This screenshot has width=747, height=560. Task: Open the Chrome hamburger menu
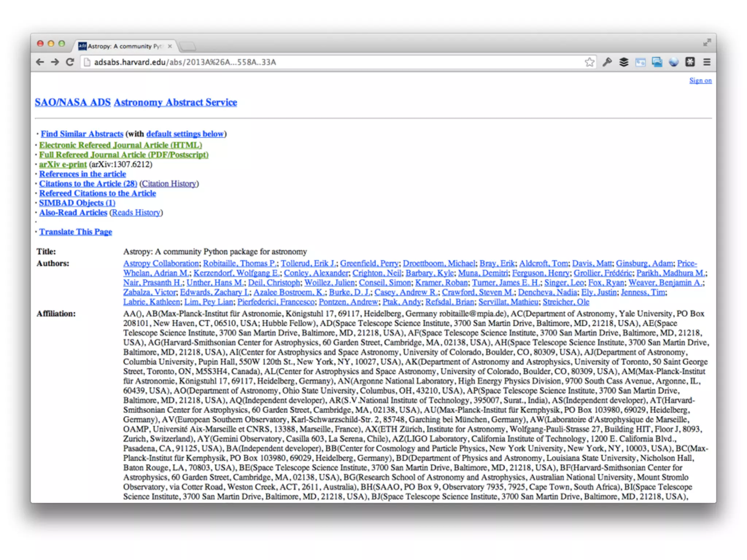(707, 62)
